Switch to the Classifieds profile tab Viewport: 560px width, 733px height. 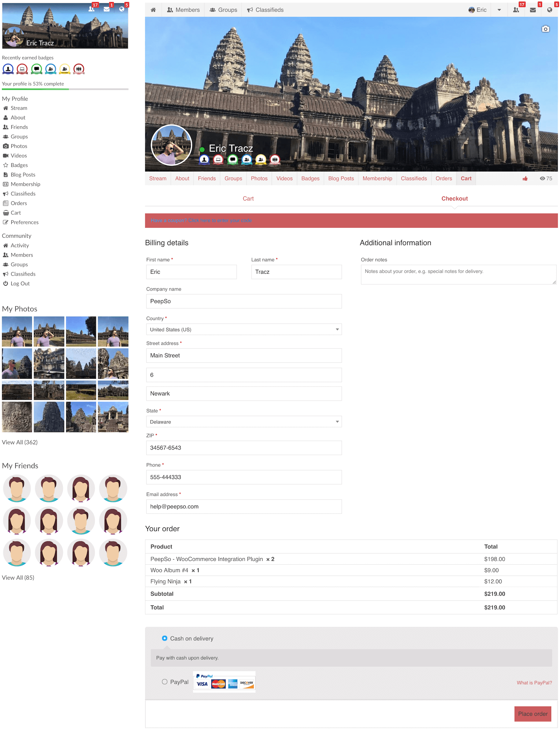point(414,178)
